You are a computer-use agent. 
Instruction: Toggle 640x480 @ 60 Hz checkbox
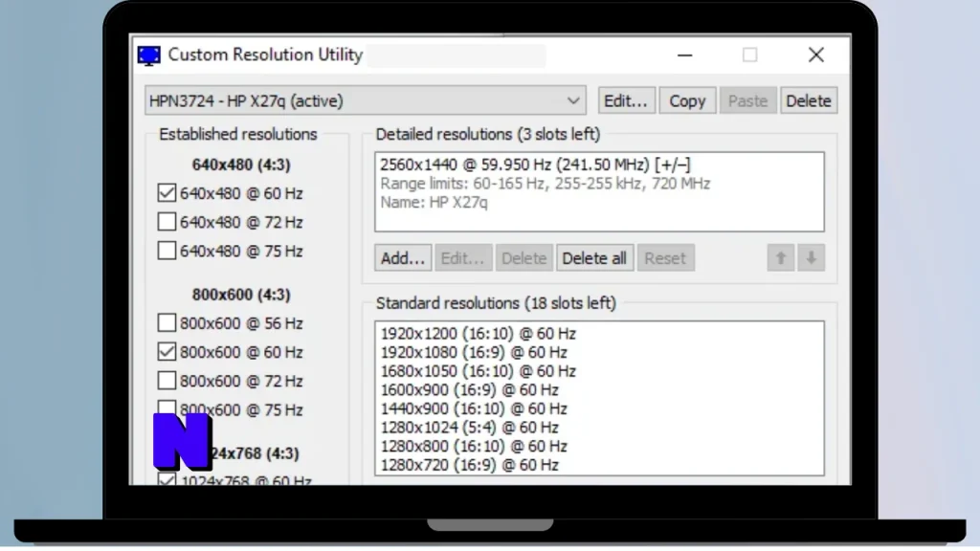click(x=167, y=193)
